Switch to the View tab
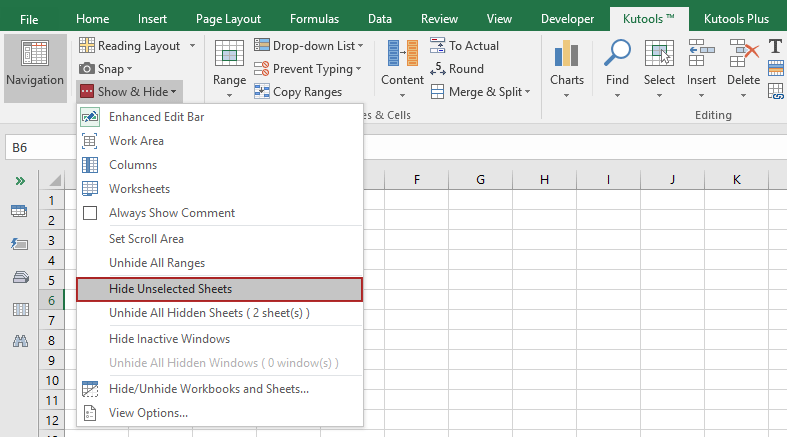The height and width of the screenshot is (437, 787). click(499, 19)
